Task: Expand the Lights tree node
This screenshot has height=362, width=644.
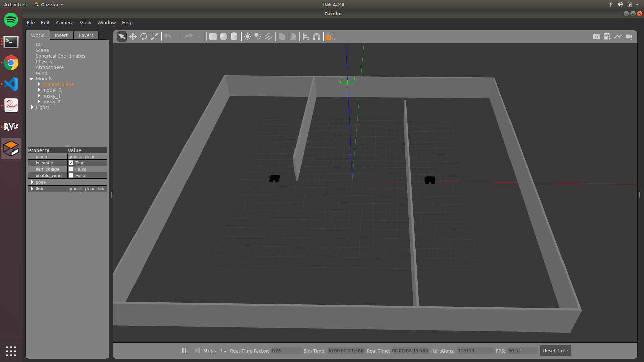Action: pos(32,107)
